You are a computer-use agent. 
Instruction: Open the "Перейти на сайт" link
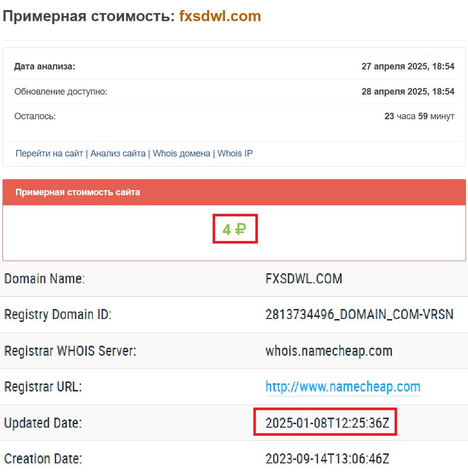[49, 153]
